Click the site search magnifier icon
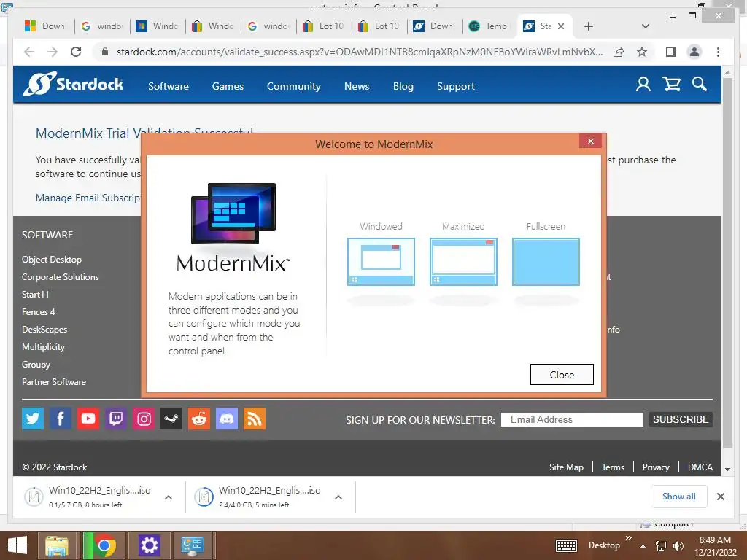747x560 pixels. [x=700, y=85]
